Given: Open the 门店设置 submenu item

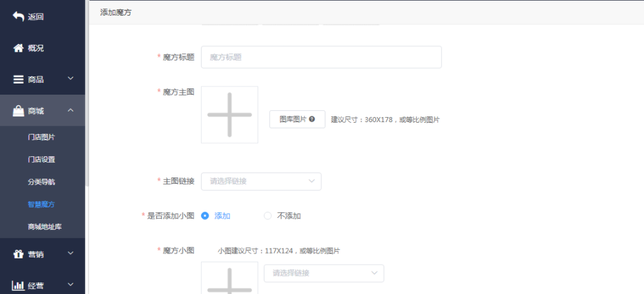Looking at the screenshot, I should pyautogui.click(x=42, y=159).
